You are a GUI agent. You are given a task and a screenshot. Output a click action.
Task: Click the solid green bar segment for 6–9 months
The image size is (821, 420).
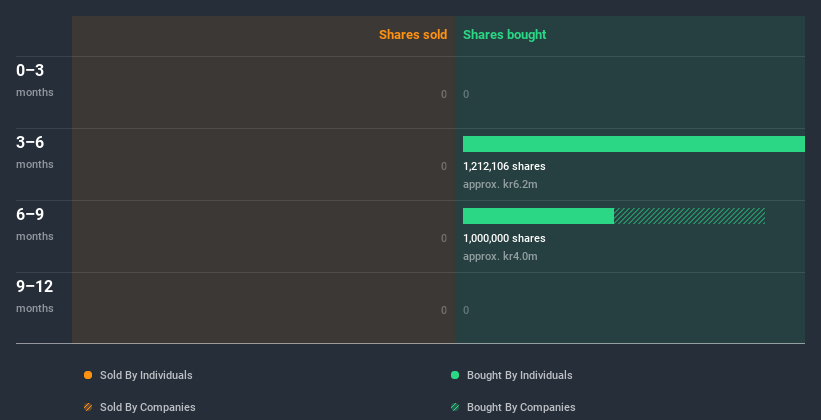click(x=538, y=216)
